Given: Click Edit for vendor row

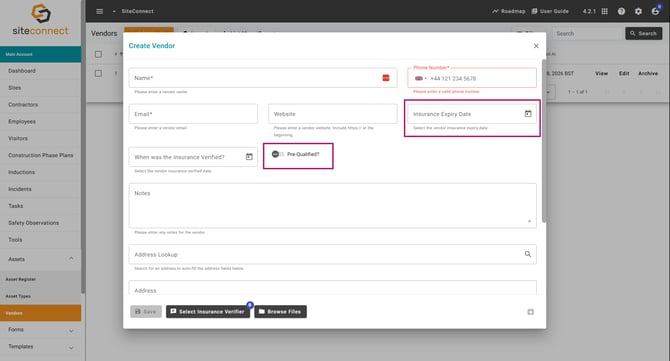Looking at the screenshot, I should click(x=624, y=73).
